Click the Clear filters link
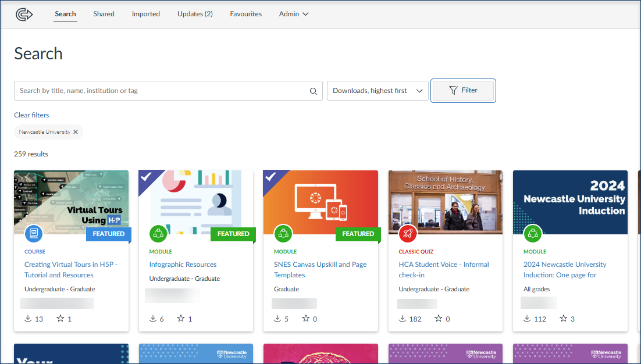641x364 pixels. click(x=31, y=115)
